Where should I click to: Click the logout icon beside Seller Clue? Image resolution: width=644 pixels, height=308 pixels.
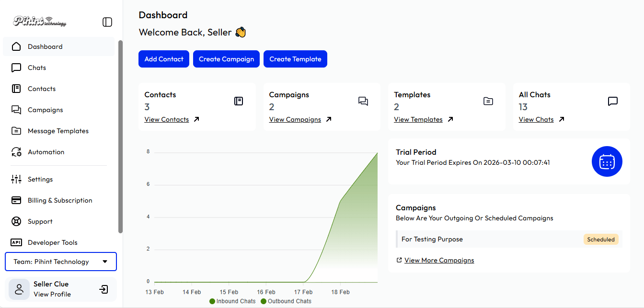(103, 289)
